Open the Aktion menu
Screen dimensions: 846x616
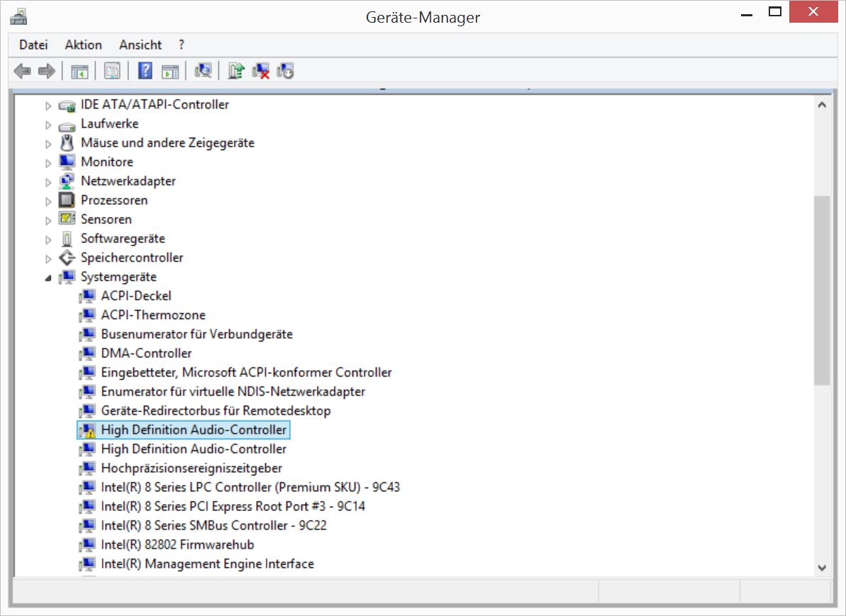(x=83, y=45)
